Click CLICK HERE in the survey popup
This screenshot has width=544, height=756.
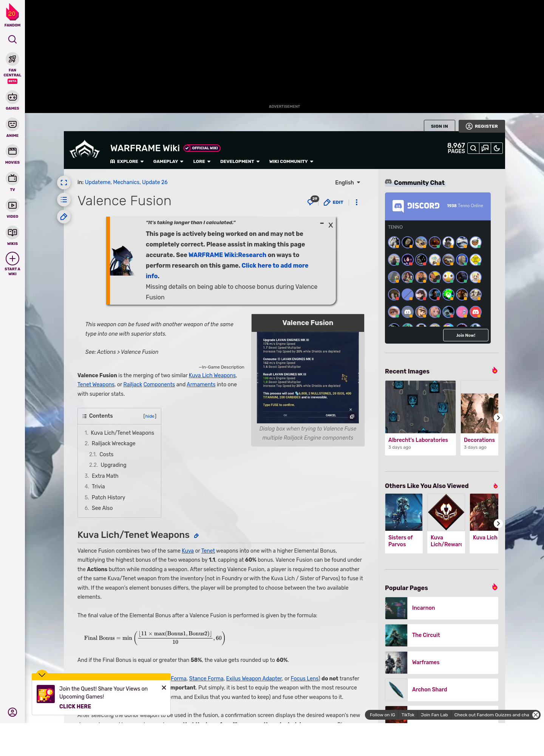pyautogui.click(x=75, y=706)
